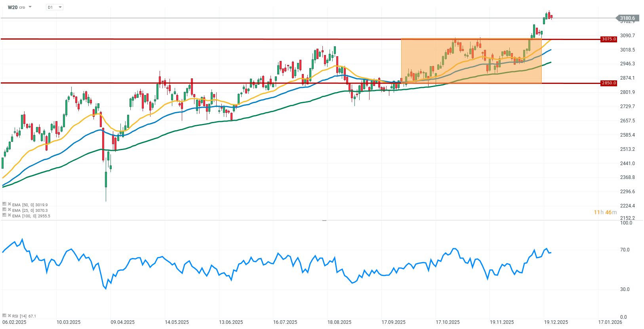Screen dimensions: 644x329
Task: Click the 2368.8 price axis value
Action: 627,177
